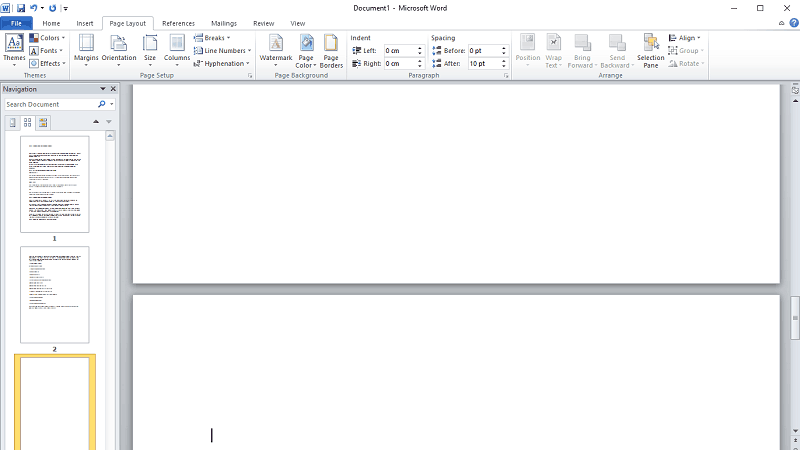
Task: Open theme Colors menu
Action: pos(47,38)
